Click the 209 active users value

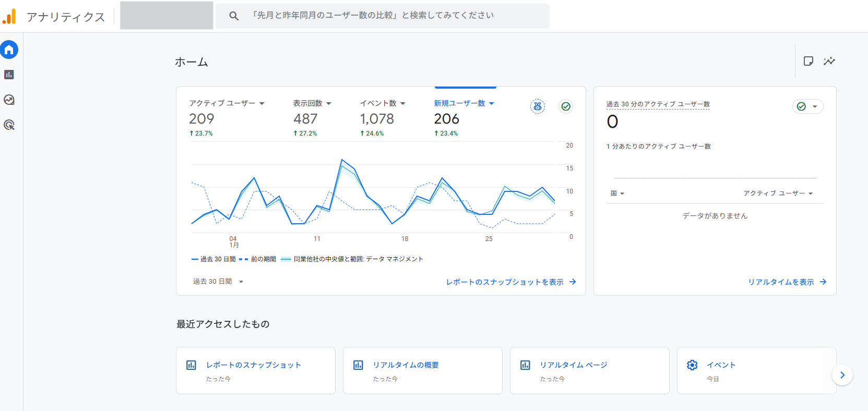(201, 119)
